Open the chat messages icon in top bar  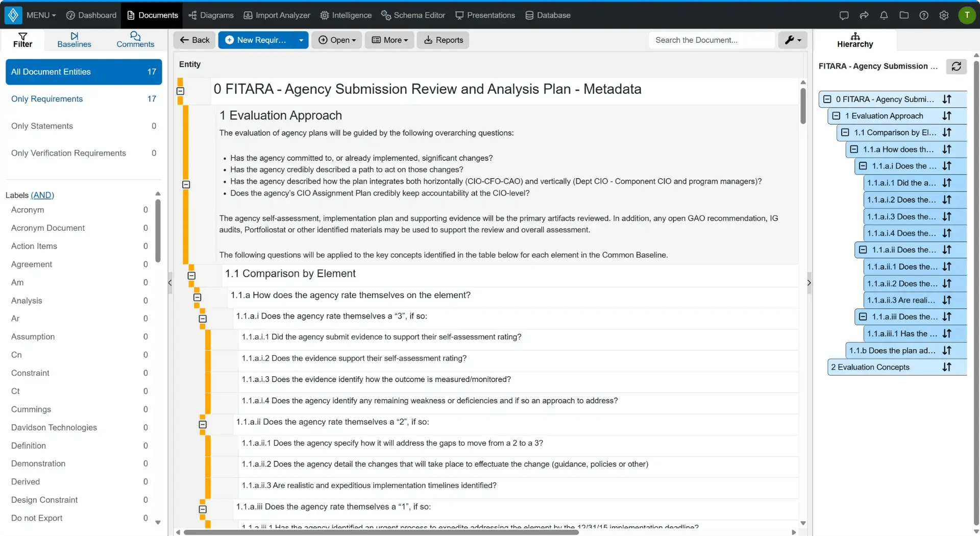[x=844, y=15]
